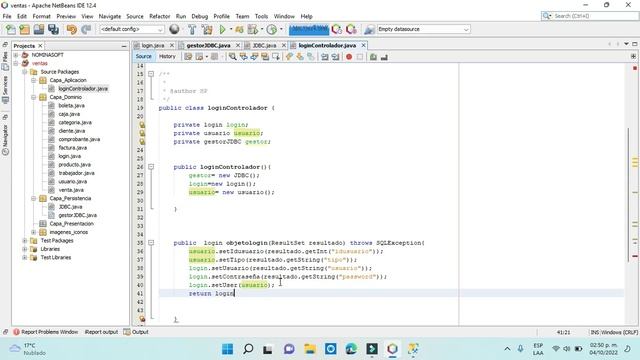Viewport: 640px width, 360px height.
Task: Switch to the login.java tab
Action: pos(153,45)
